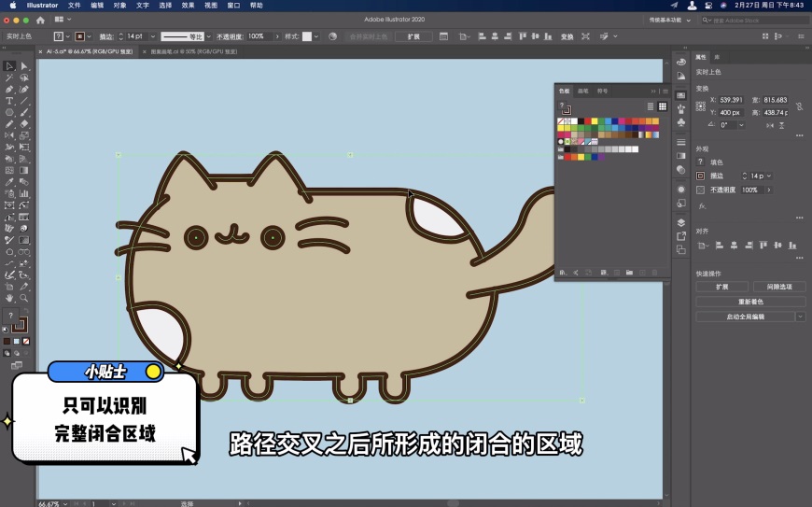Open variable width profile 等比 dropdown
This screenshot has height=507, width=812.
pos(209,36)
